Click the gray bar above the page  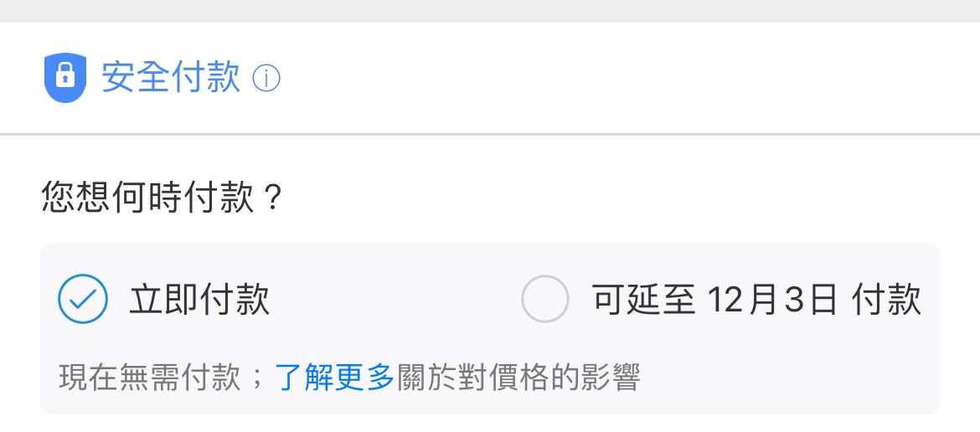click(x=490, y=11)
